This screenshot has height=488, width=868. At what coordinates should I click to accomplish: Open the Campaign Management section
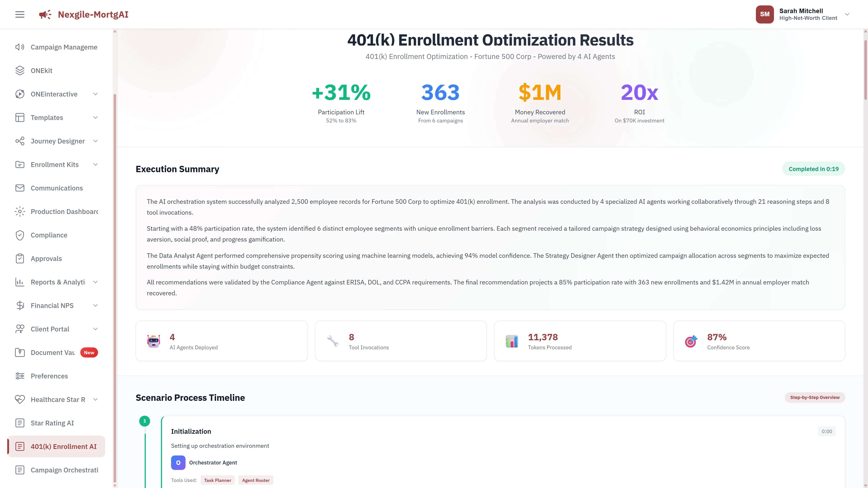click(x=64, y=47)
